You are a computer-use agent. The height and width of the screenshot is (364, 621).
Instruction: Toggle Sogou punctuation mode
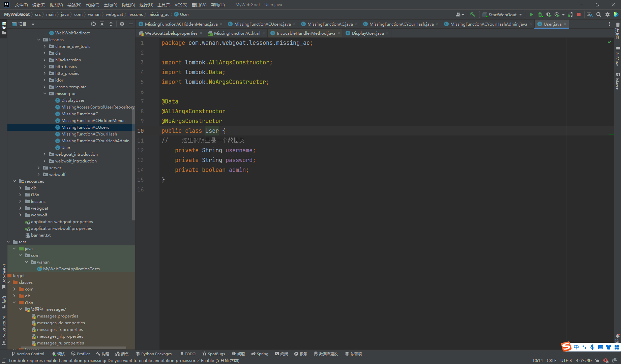(584, 347)
